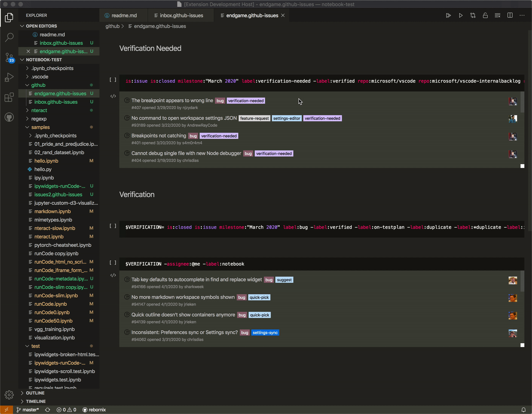Open 'Cannot debug single file with new Node debugger'
Image resolution: width=532 pixels, height=414 pixels.
186,153
